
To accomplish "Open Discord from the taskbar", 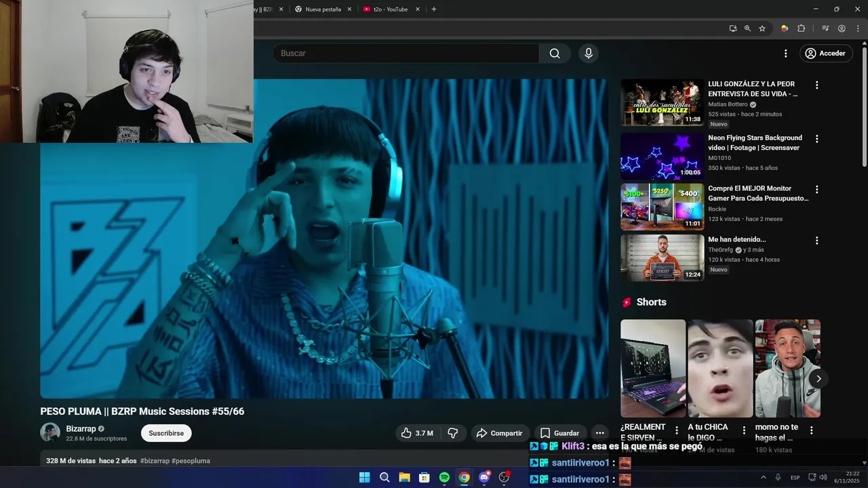I will (484, 477).
